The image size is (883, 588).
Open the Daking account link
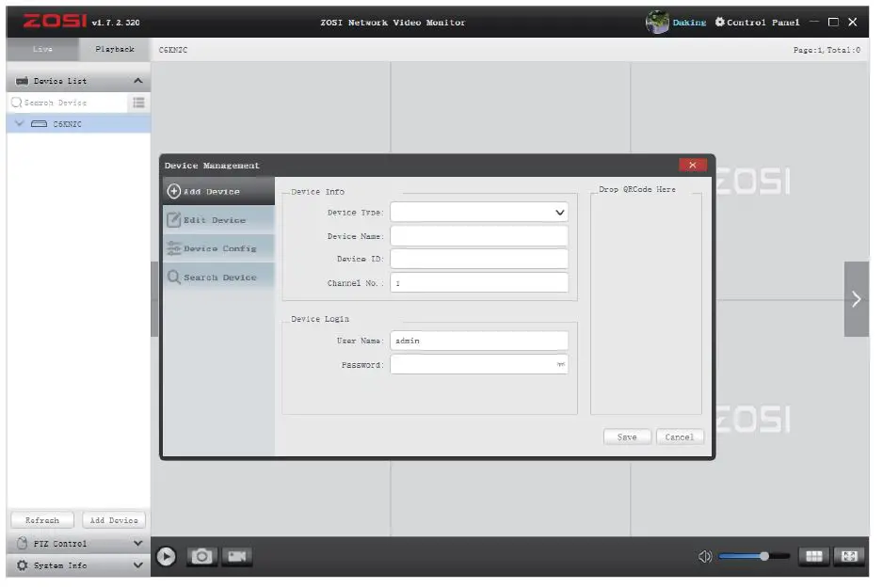[689, 23]
